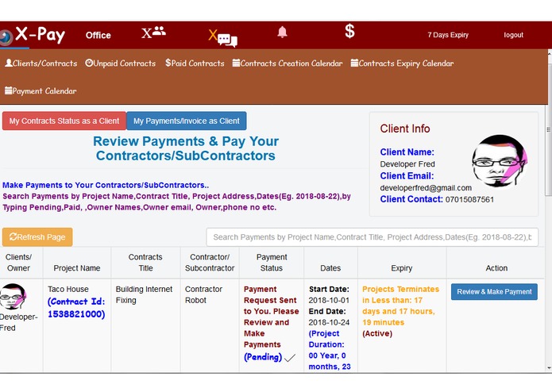Open the X users group icon
Screen dimensions: 552x392
coord(153,33)
